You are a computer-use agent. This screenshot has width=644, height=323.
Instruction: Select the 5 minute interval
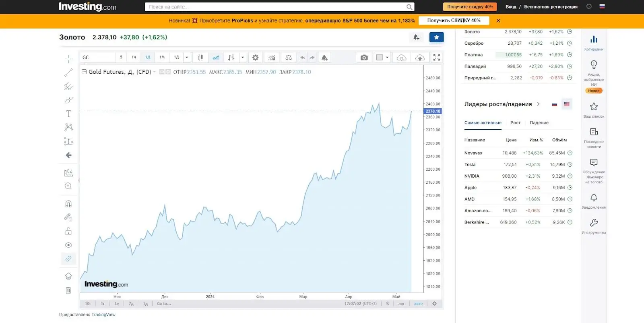tap(121, 58)
